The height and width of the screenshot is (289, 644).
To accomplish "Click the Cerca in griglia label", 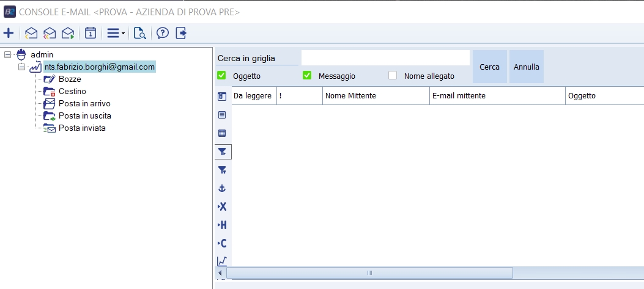I will click(x=246, y=58).
